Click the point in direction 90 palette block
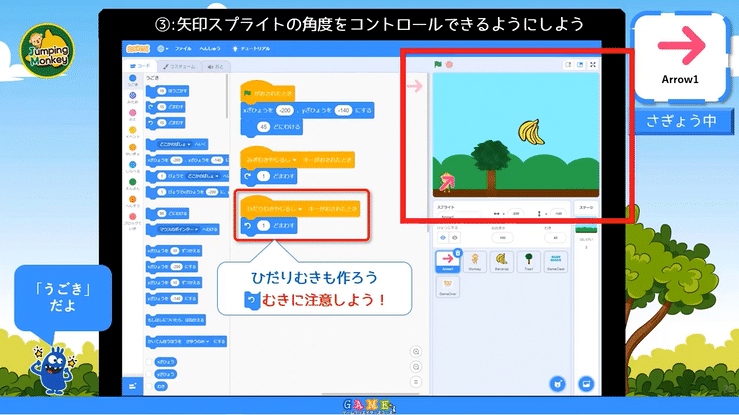This screenshot has height=415, width=739. (167, 213)
